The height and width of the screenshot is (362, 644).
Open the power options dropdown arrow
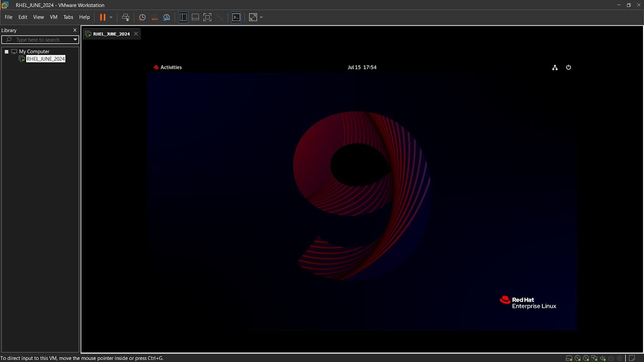111,17
